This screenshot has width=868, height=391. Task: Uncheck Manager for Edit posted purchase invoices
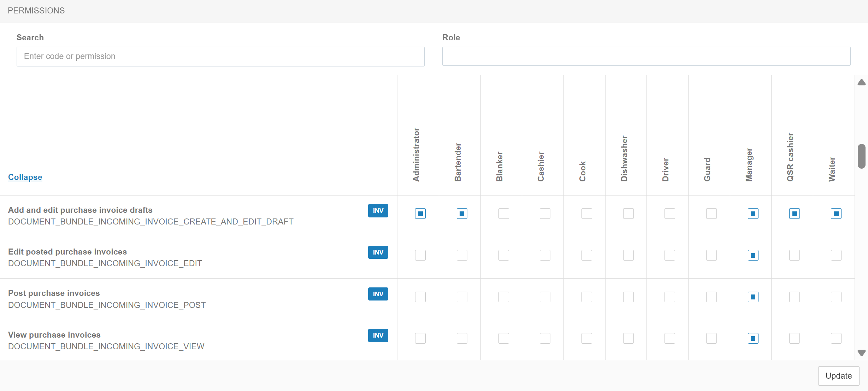[753, 255]
